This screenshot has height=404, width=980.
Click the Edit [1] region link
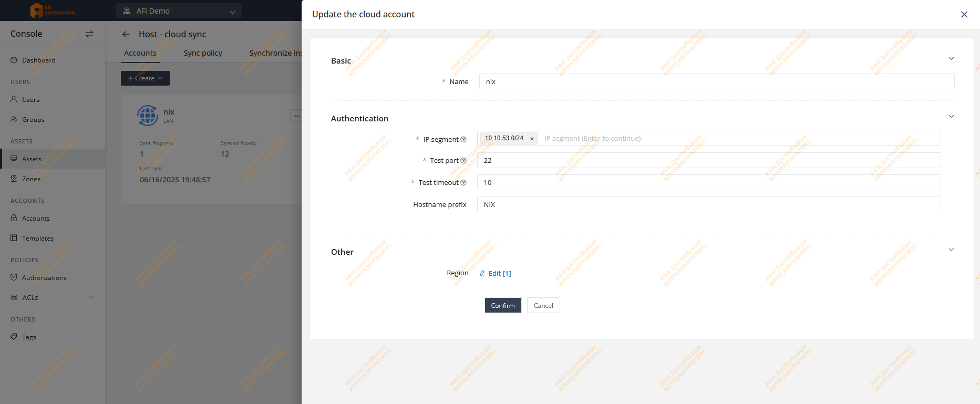click(495, 274)
